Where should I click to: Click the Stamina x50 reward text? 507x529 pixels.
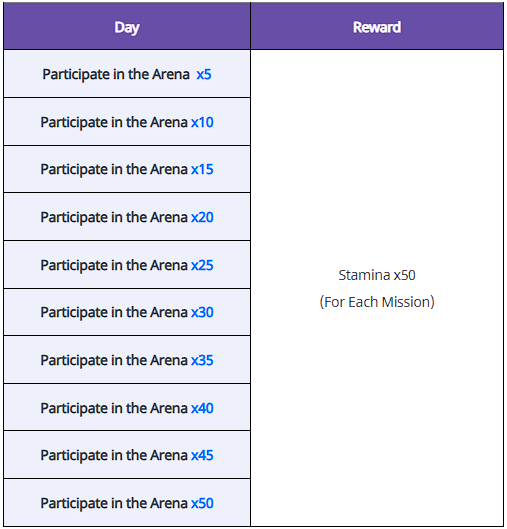tap(377, 275)
